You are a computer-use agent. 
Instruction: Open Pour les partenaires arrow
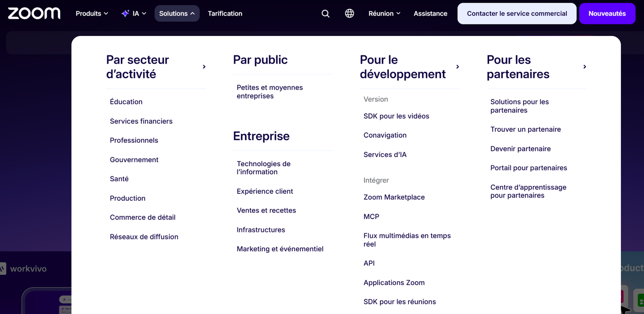pos(585,67)
